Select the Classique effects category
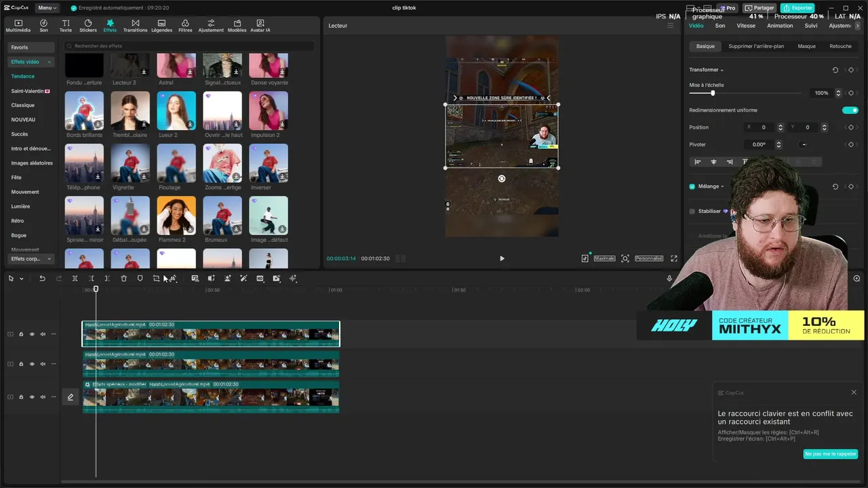The image size is (868, 488). pos(23,105)
